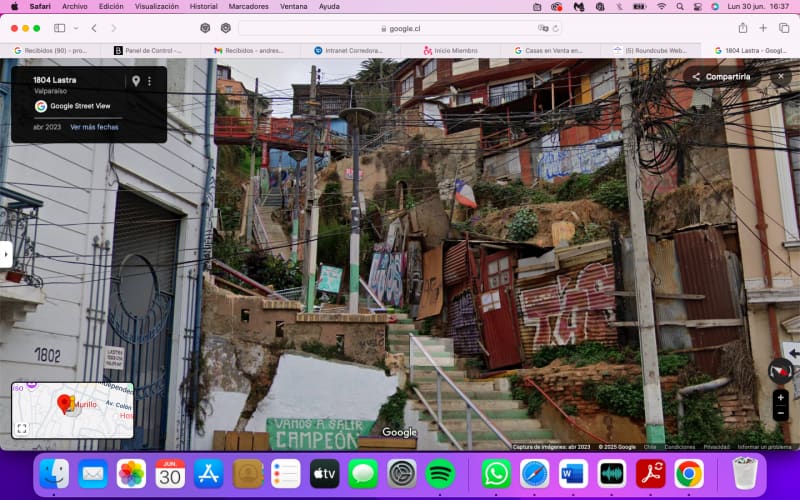This screenshot has height=500, width=800.
Task: Switch to Intranet Corredora tab
Action: (x=349, y=51)
